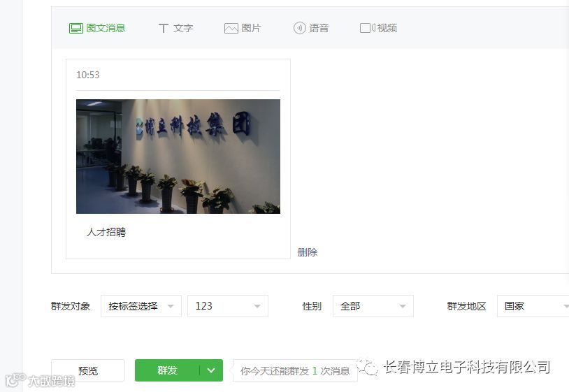This screenshot has height=392, width=569.
Task: Open the 性别 全部 dropdown
Action: click(x=373, y=306)
